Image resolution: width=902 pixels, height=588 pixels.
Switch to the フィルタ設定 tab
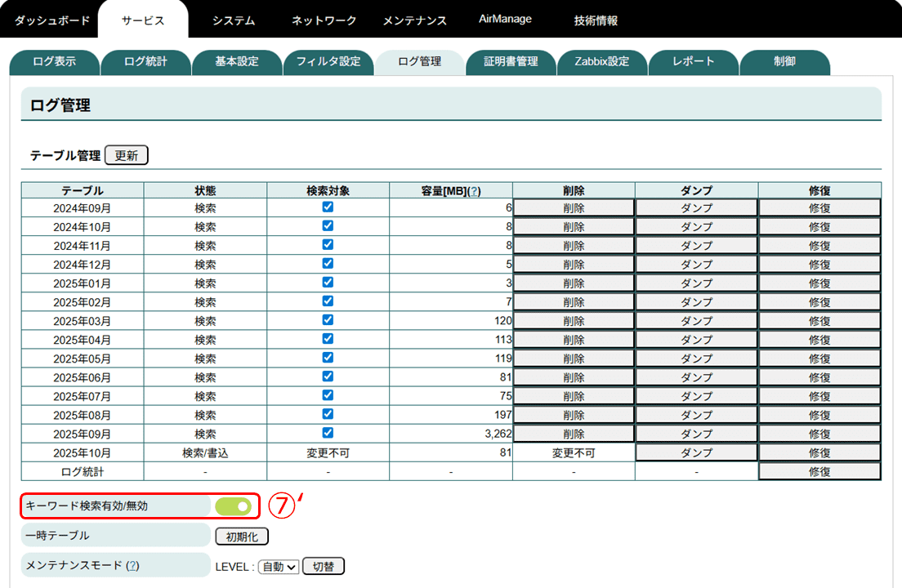[x=328, y=62]
